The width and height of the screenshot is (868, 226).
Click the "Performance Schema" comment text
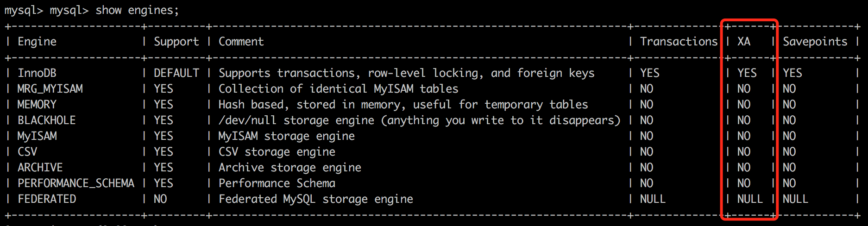tap(277, 183)
